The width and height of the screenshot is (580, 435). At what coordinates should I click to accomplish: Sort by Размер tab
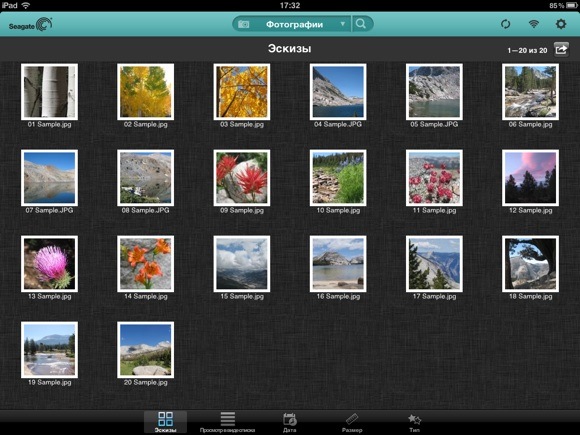(352, 422)
